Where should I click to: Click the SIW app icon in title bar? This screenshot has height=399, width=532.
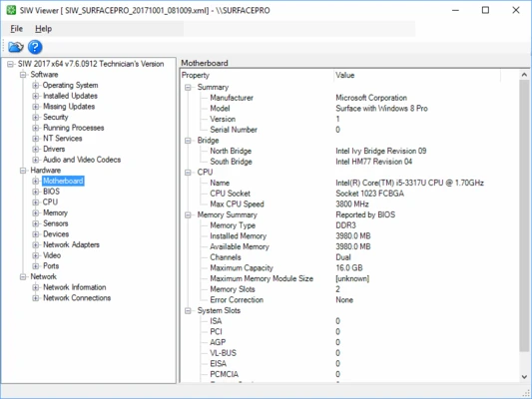11,10
